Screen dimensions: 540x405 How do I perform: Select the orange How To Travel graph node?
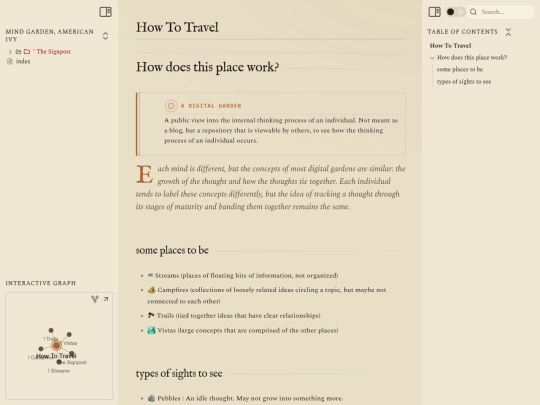pos(56,345)
